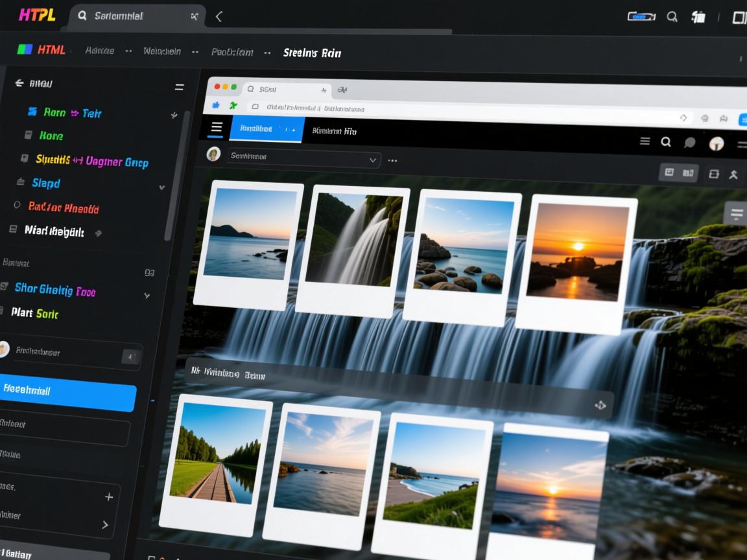Click the plus icon in lower sidebar
747x560 pixels.
(x=109, y=496)
